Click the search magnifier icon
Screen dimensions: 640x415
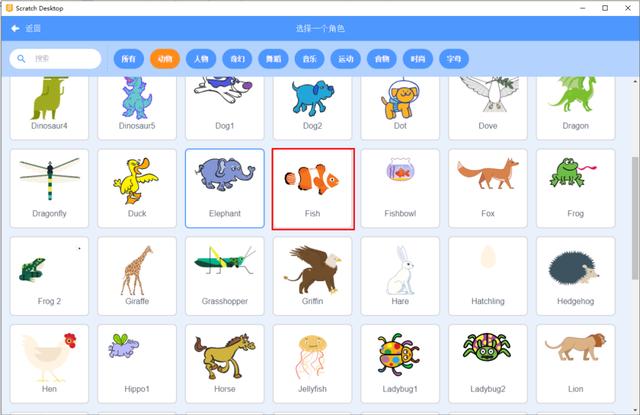[x=21, y=59]
